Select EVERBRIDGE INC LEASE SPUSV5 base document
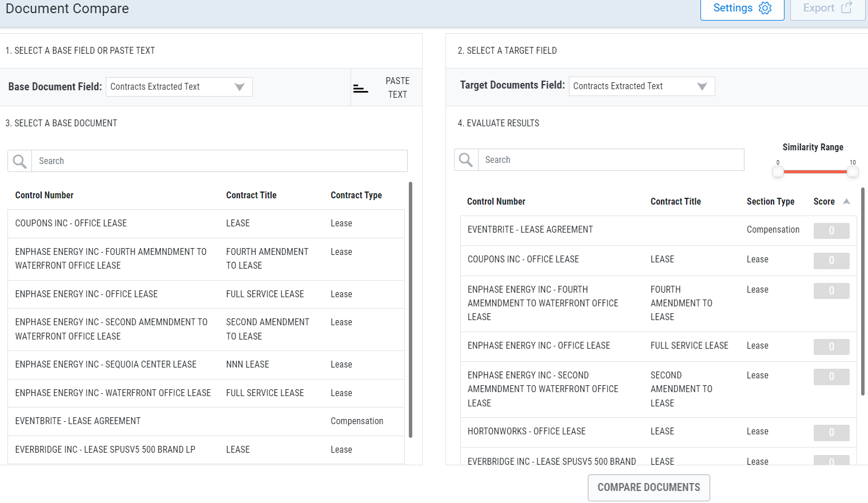 (206, 450)
